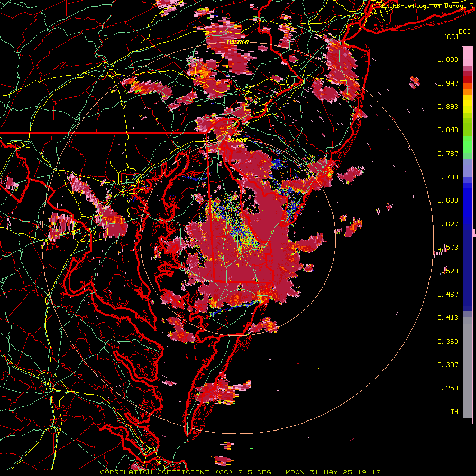
Task: Click the 19:12 timestamp in the caption
Action: click(x=369, y=472)
